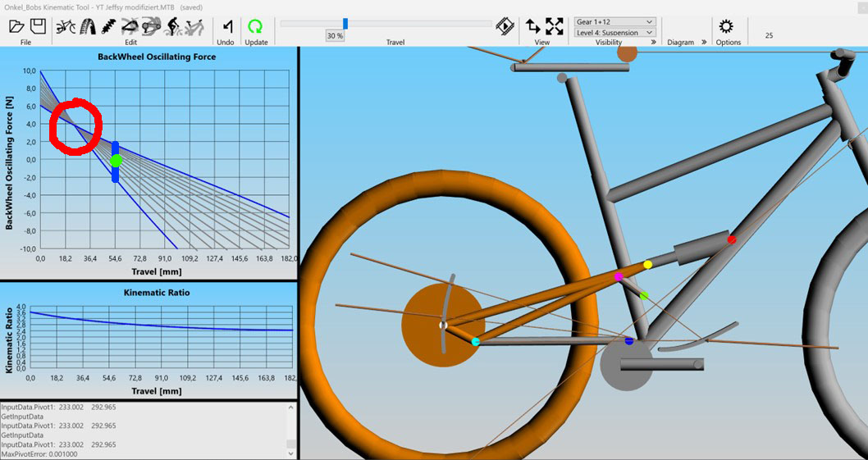The height and width of the screenshot is (460, 868).
Task: Click the pan view arrows icon
Action: (532, 25)
